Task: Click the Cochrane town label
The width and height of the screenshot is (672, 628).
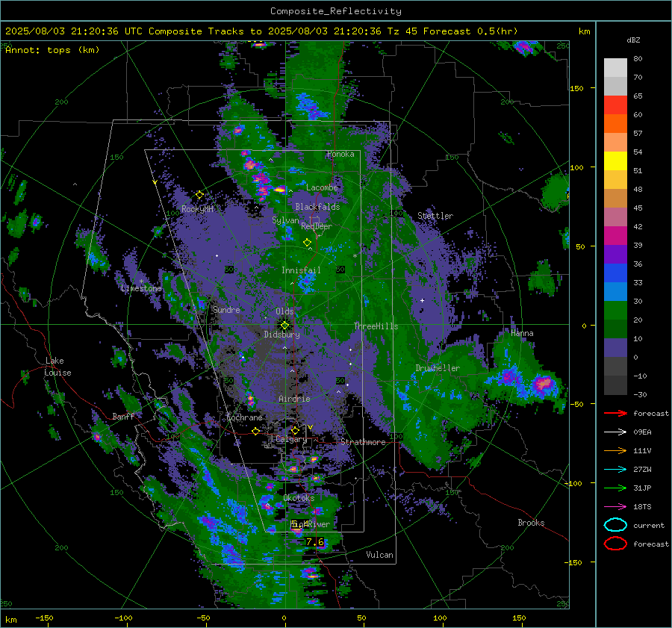Action: (x=244, y=417)
